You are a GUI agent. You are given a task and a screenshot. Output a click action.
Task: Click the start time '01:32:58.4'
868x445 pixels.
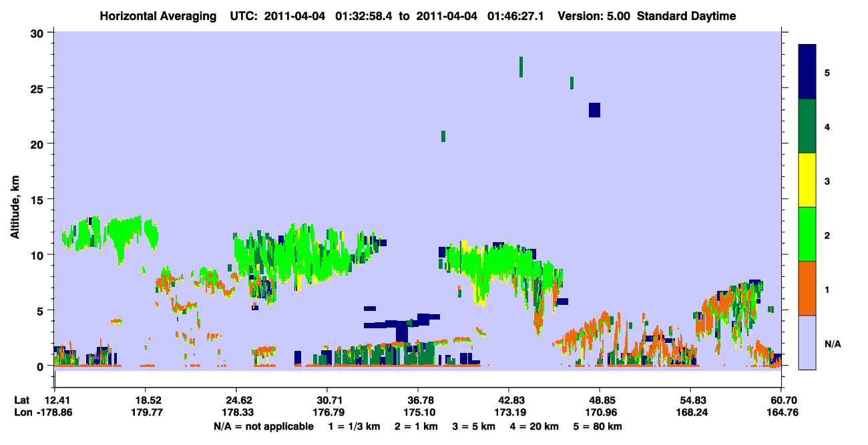tap(363, 16)
